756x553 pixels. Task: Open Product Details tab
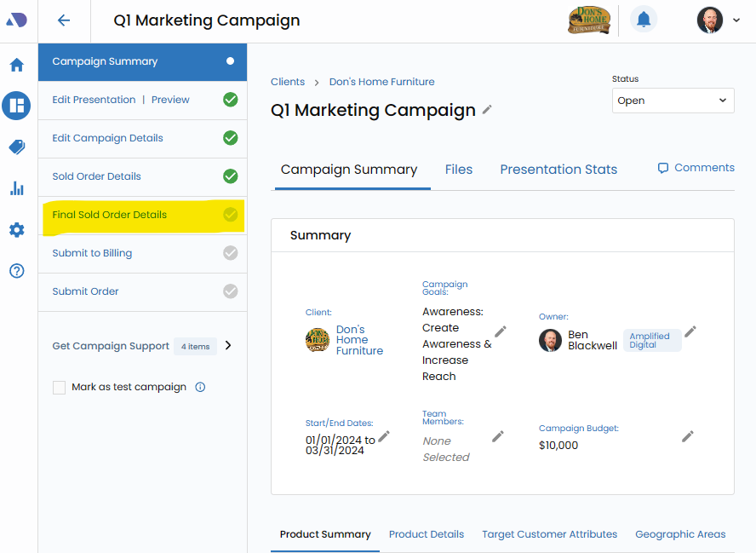[427, 534]
